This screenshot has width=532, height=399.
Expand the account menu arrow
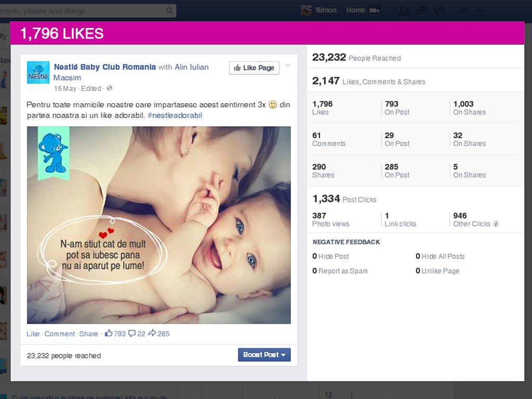pos(480,11)
